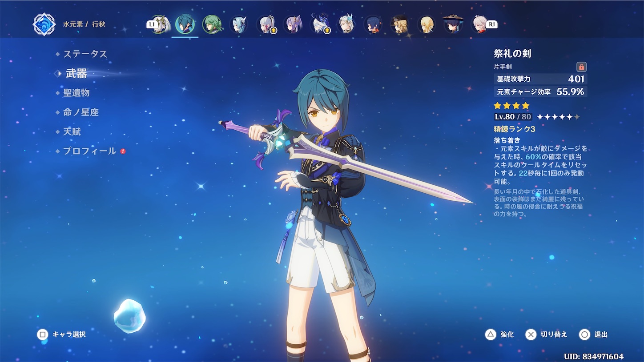The width and height of the screenshot is (644, 362).
Task: Pick the grey ponytail portrait with arrow badge
Action: click(x=266, y=24)
